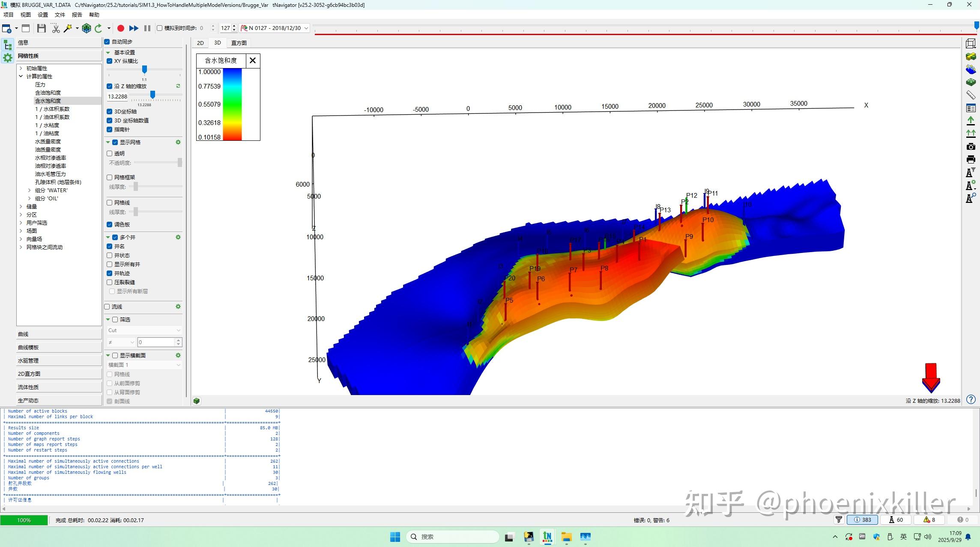The image size is (980, 547).
Task: Enable the 网格线 checkbox under 网格框架
Action: click(x=110, y=202)
